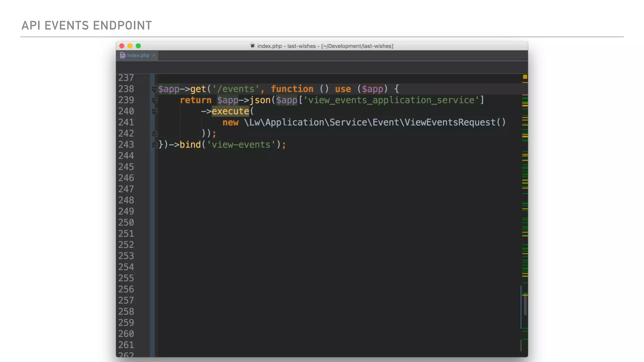This screenshot has width=644, height=362.
Task: Click the PHP file icon on index.php tab
Action: coord(123,55)
